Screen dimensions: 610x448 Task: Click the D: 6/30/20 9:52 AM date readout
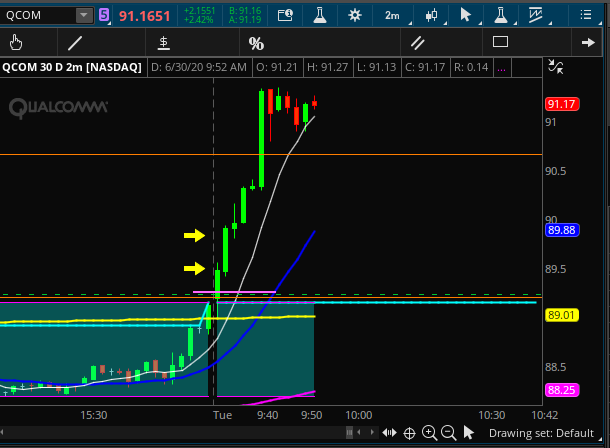(x=199, y=68)
